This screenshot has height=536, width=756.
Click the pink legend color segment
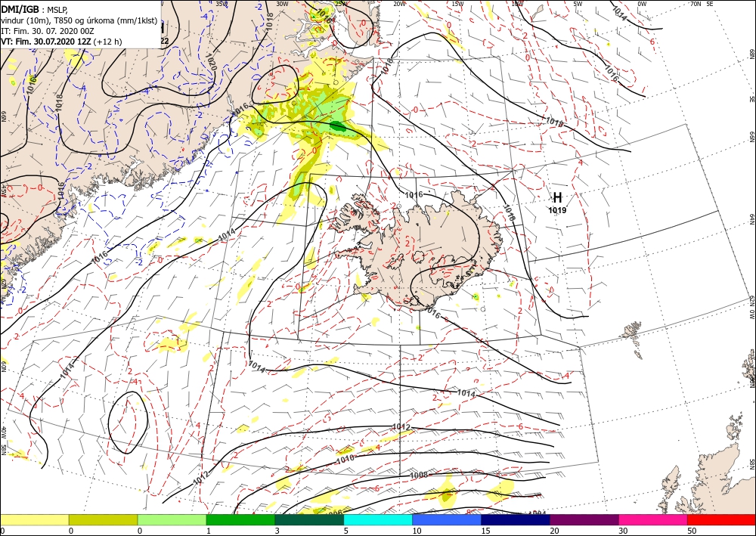click(x=653, y=519)
